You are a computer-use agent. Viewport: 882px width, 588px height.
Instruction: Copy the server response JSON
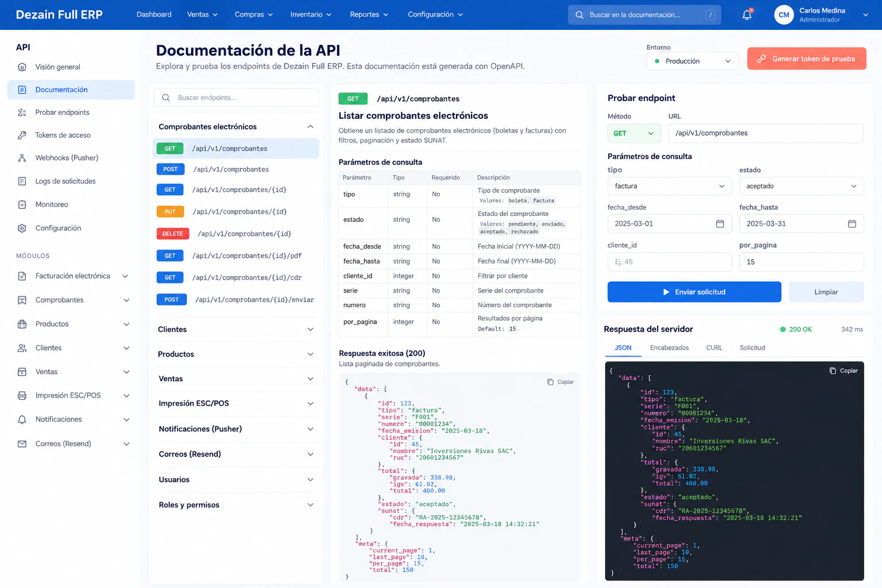pos(844,371)
